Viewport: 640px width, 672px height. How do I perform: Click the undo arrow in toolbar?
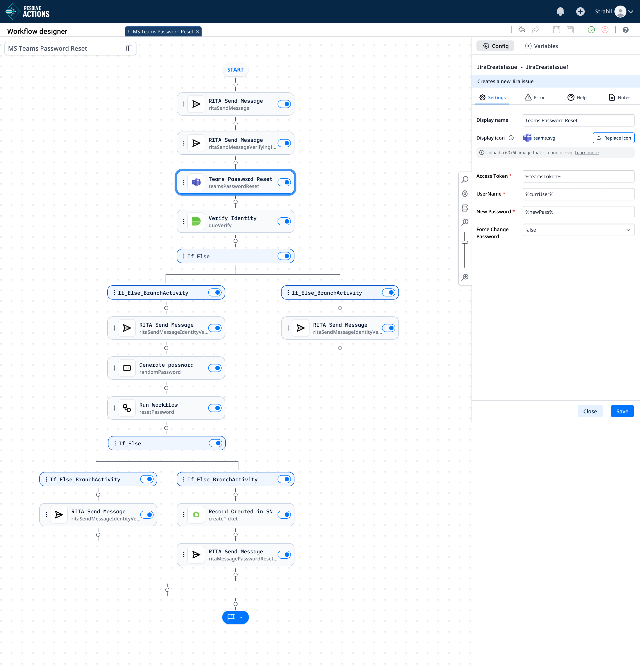(522, 30)
